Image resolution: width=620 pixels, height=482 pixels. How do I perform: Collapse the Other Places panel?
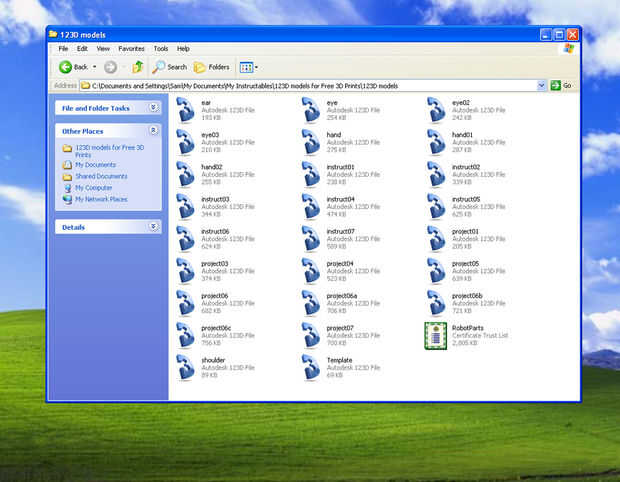[x=153, y=130]
